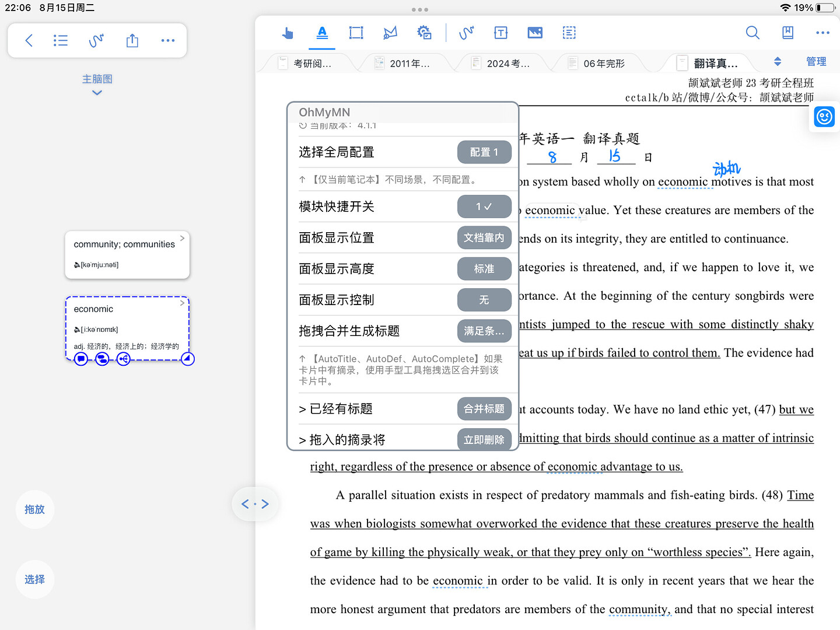
Task: Tap handwritten 动机 annotation above motives
Action: pyautogui.click(x=726, y=169)
